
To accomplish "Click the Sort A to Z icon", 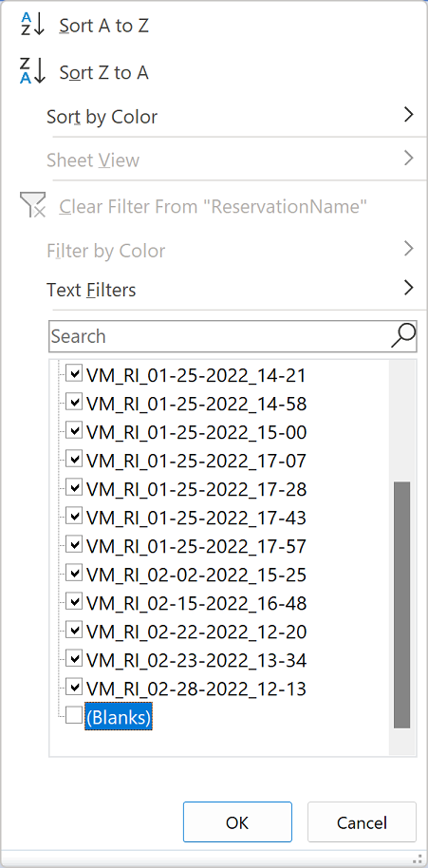I will pos(31,26).
